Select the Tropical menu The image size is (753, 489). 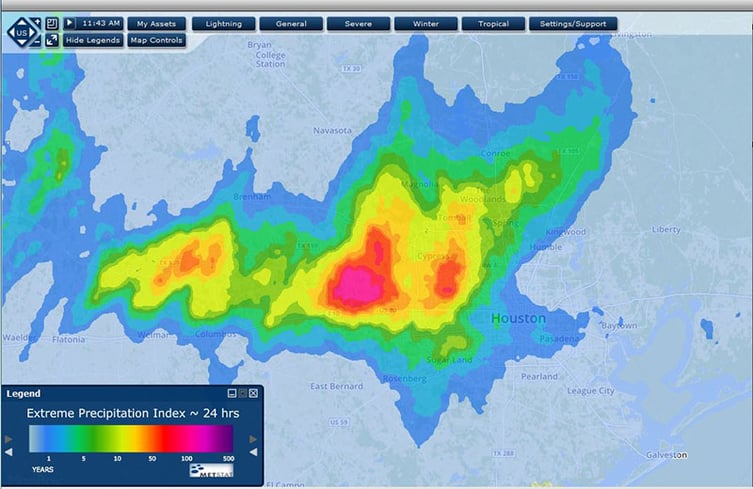click(493, 23)
